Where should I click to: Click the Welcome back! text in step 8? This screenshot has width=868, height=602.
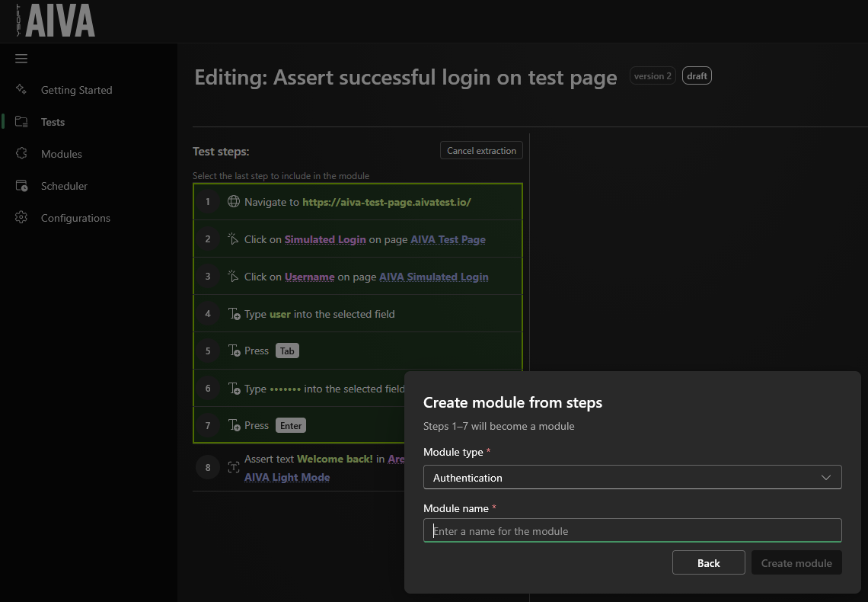[335, 459]
